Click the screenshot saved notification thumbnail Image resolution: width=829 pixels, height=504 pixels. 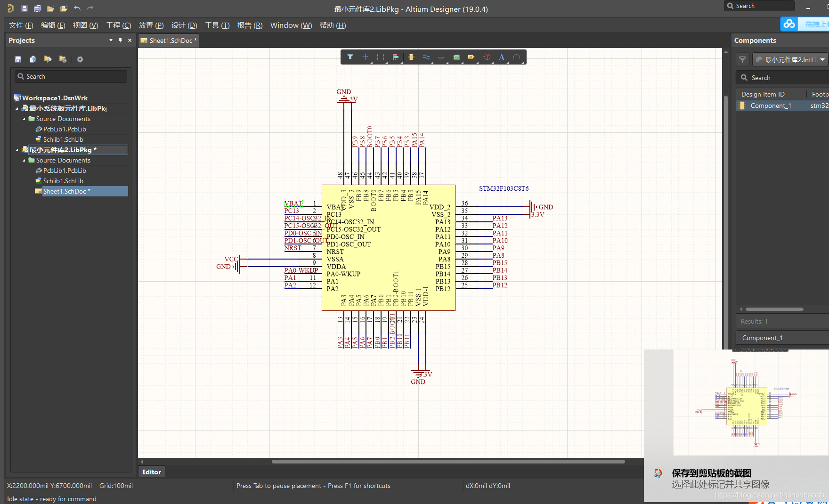pos(751,403)
